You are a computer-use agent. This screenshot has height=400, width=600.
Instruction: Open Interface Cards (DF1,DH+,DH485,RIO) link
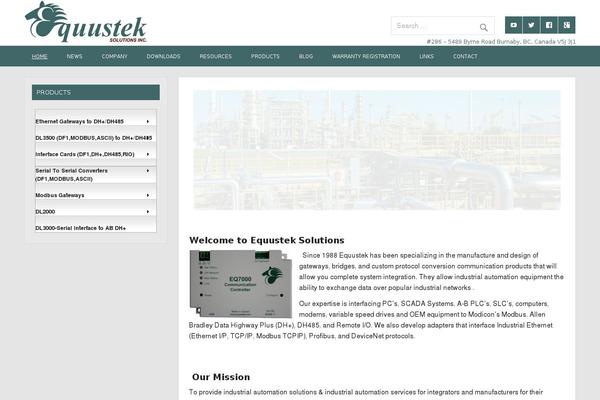85,154
